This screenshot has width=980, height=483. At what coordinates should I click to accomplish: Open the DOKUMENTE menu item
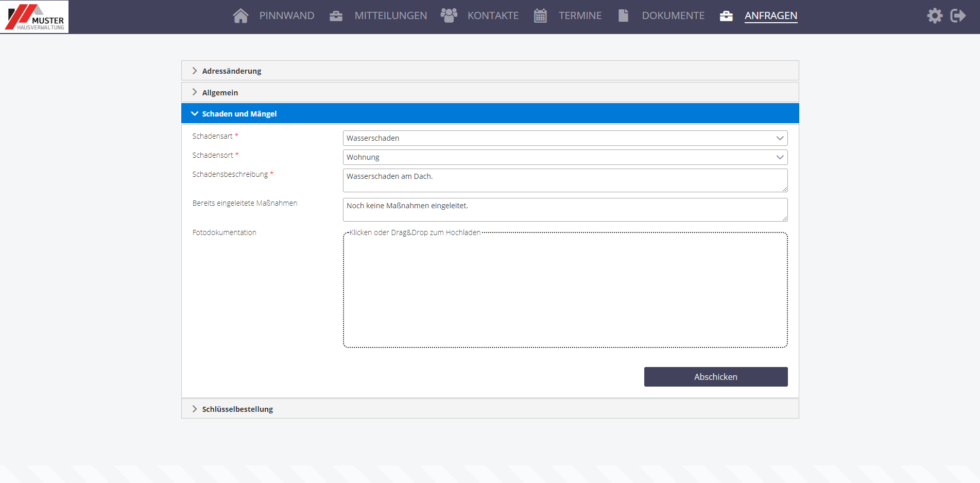673,16
